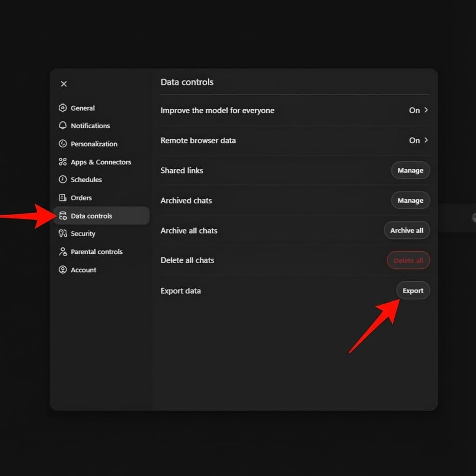Click the Account sidebar icon

(63, 270)
